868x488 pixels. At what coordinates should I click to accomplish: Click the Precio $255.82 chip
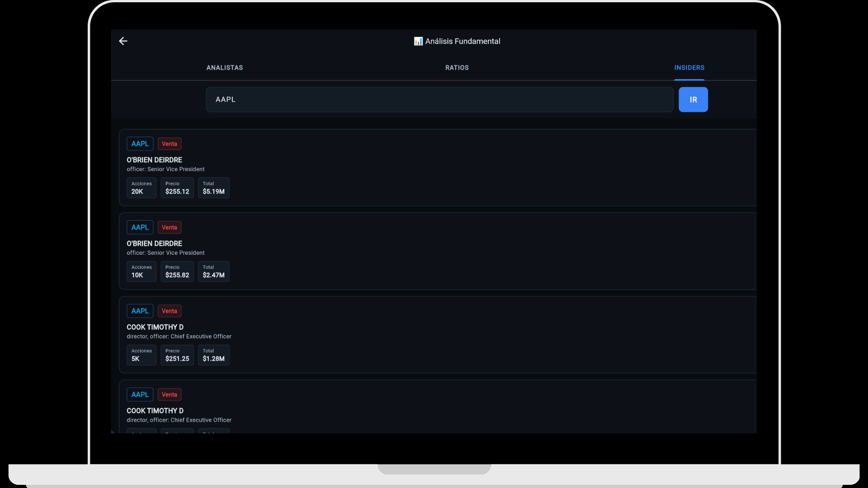click(177, 271)
